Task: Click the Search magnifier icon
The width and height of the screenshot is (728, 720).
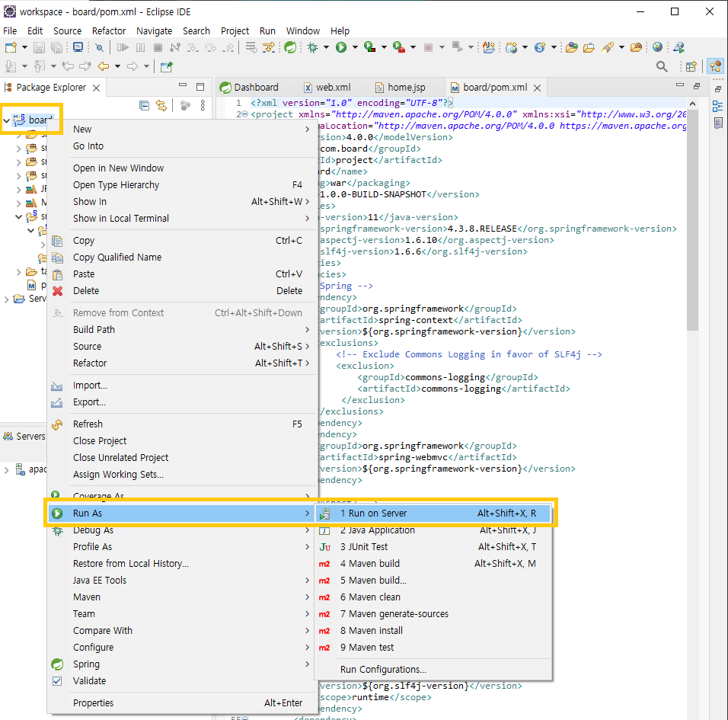Action: point(662,66)
